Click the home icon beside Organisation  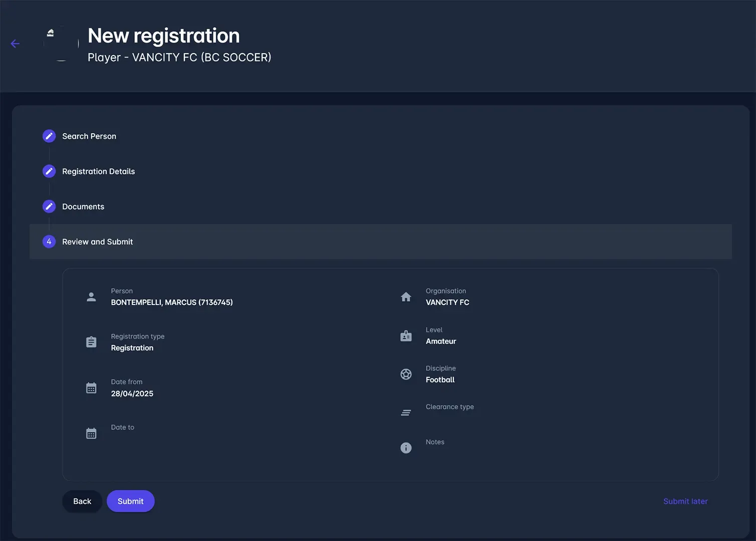pos(406,297)
